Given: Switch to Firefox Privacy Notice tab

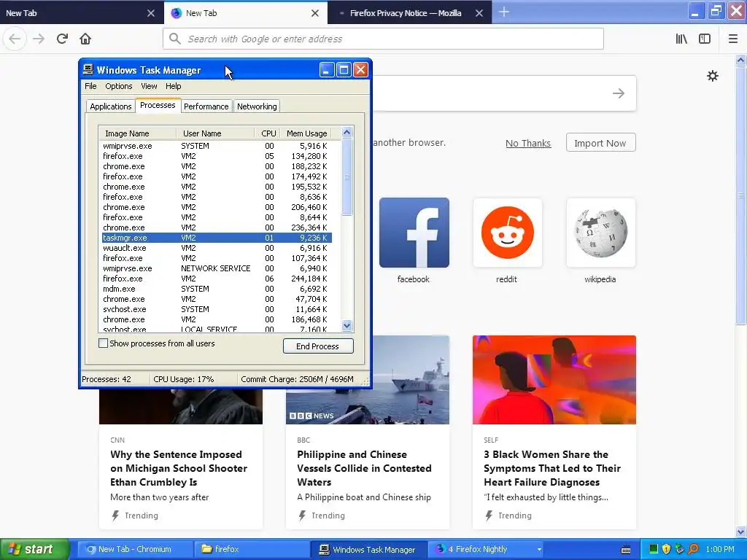Looking at the screenshot, I should 405,13.
